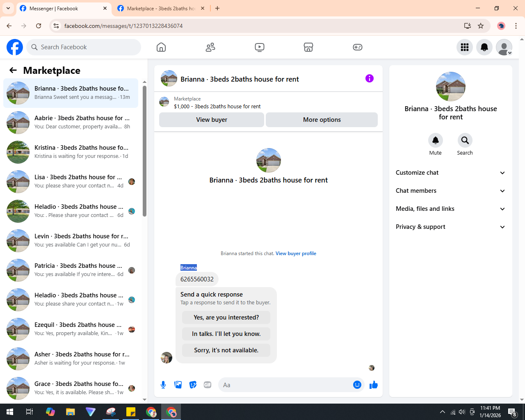
Task: Open Brianna conversation in chat list
Action: (x=71, y=93)
